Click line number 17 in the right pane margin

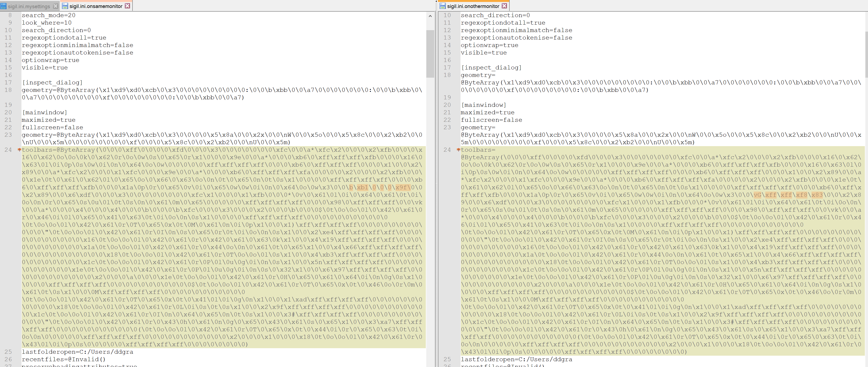447,68
